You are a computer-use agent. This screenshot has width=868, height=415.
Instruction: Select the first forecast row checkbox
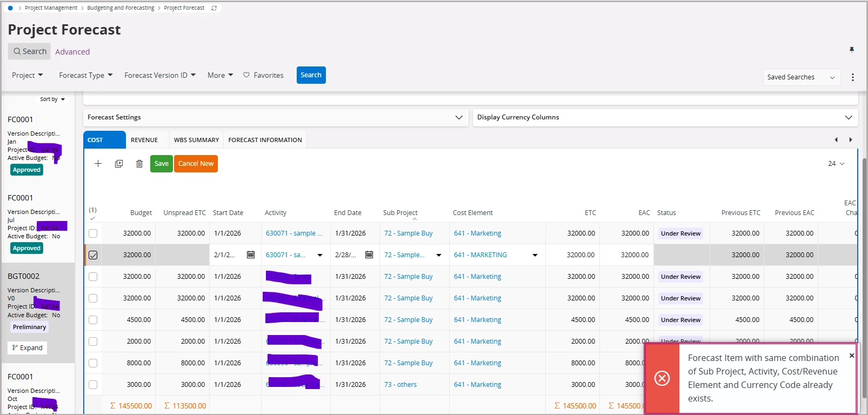[93, 233]
